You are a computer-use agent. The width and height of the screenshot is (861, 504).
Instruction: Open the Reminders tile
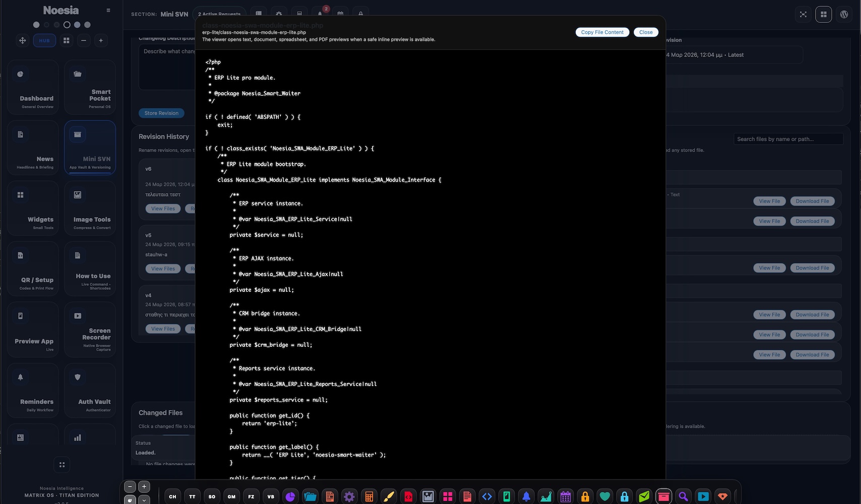[33, 391]
